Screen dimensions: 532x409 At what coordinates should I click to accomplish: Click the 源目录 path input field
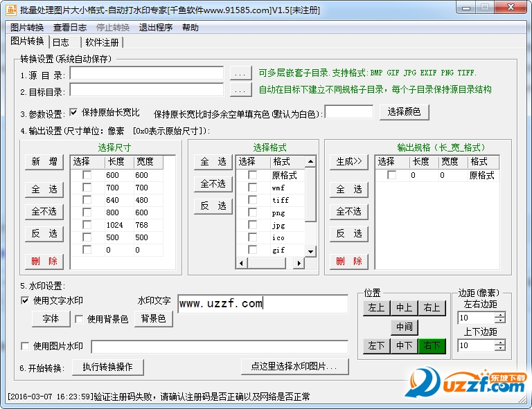point(147,73)
